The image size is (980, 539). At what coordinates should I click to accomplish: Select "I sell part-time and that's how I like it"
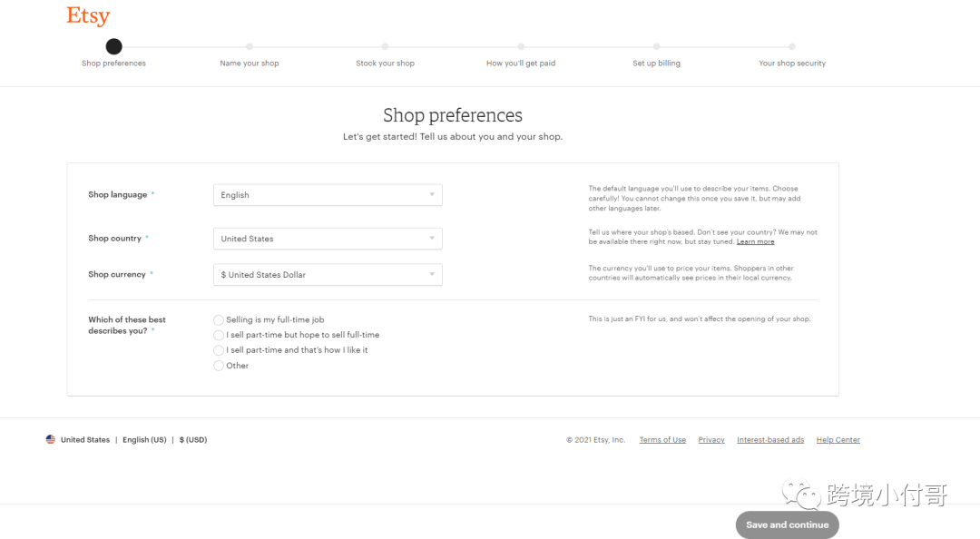219,350
